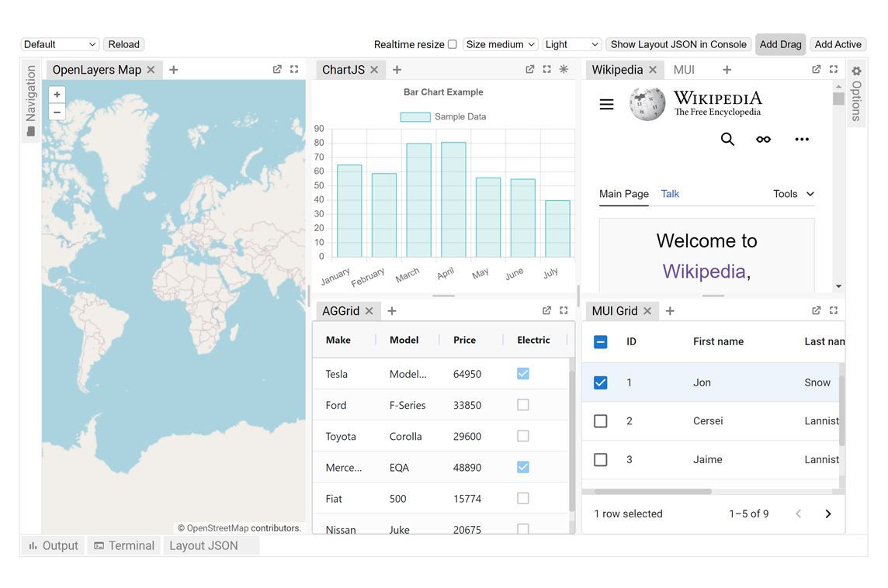888x588 pixels.
Task: Zoom in on the OpenLayers map
Action: click(57, 95)
